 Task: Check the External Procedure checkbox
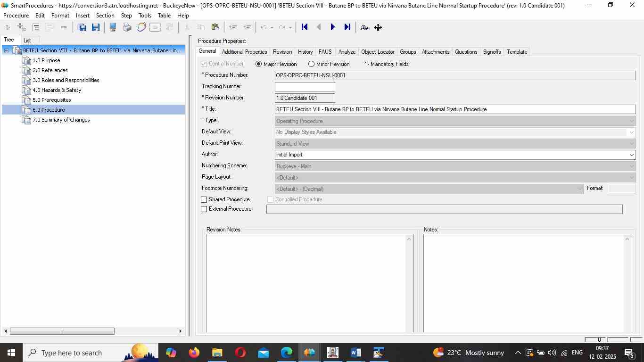coord(204,209)
